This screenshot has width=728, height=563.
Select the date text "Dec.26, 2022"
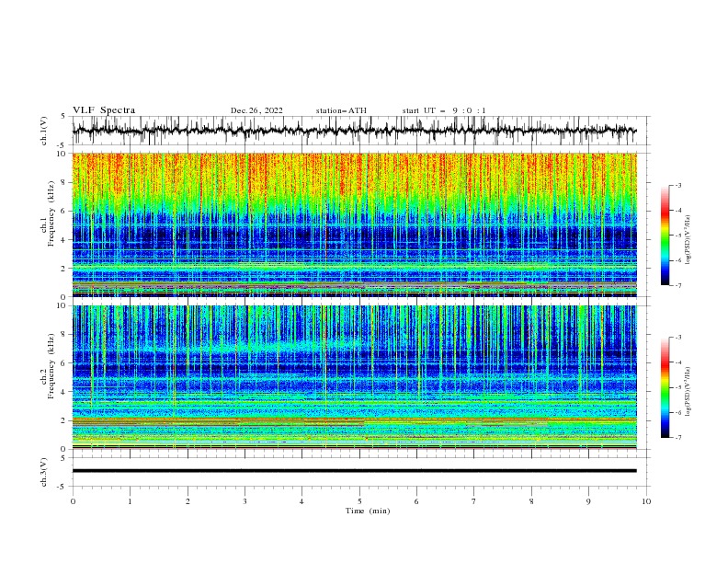[256, 110]
